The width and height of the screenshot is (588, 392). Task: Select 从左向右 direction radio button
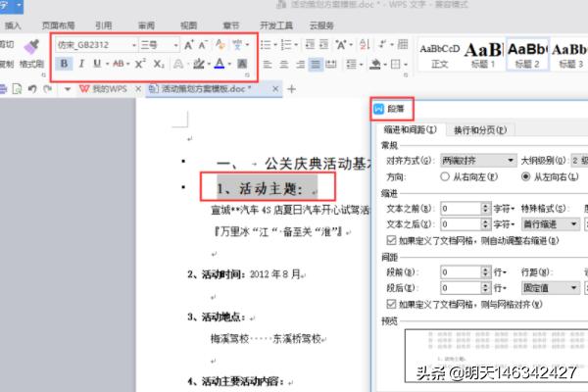(x=525, y=177)
